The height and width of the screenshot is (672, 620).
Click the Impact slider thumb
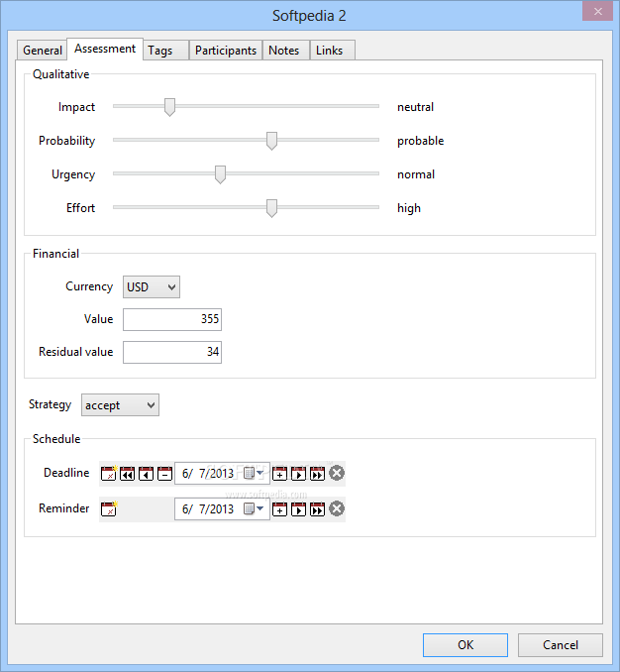pyautogui.click(x=170, y=107)
